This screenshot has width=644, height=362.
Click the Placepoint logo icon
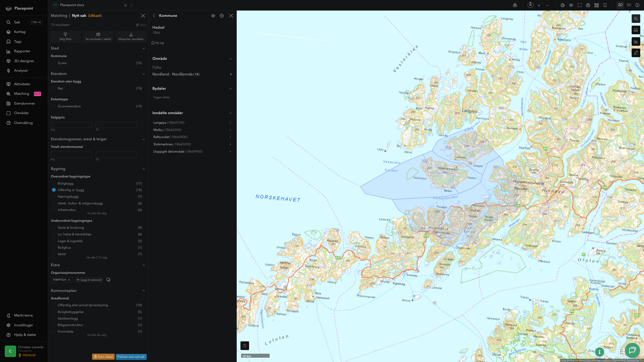9,9
